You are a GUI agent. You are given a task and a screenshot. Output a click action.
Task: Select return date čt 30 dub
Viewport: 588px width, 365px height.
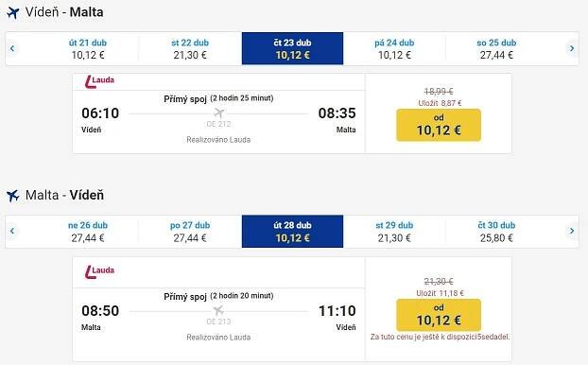[496, 232]
